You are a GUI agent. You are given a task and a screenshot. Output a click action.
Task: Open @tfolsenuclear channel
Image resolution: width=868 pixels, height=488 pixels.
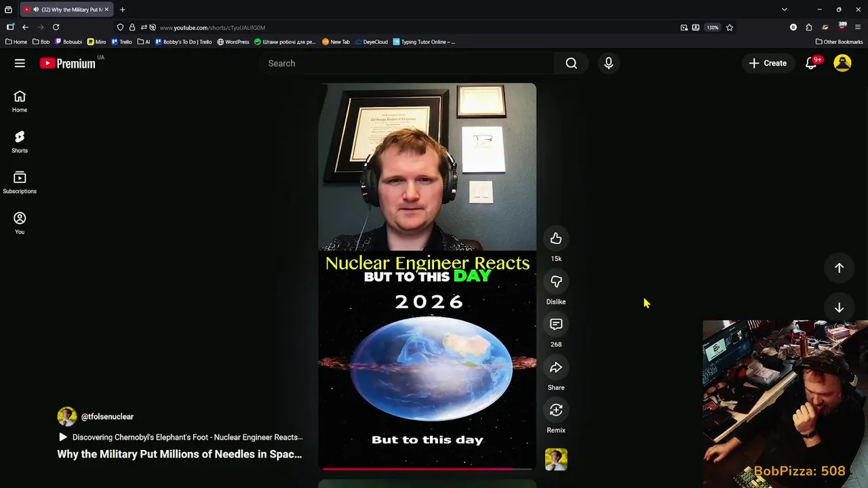click(x=107, y=417)
